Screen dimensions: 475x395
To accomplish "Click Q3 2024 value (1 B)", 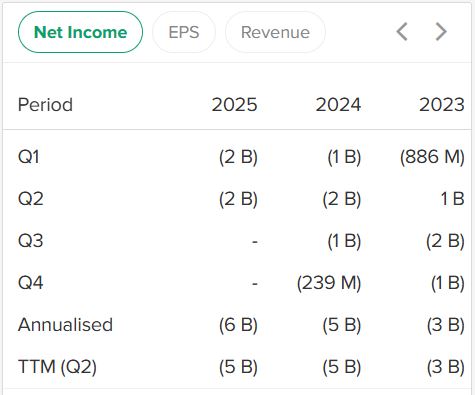I will pos(344,241).
